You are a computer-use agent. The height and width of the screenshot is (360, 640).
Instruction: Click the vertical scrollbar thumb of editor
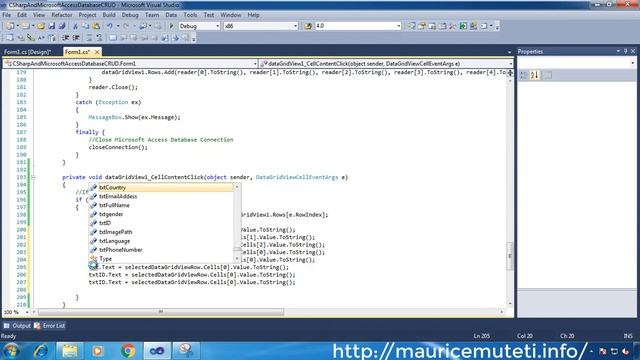pos(510,256)
